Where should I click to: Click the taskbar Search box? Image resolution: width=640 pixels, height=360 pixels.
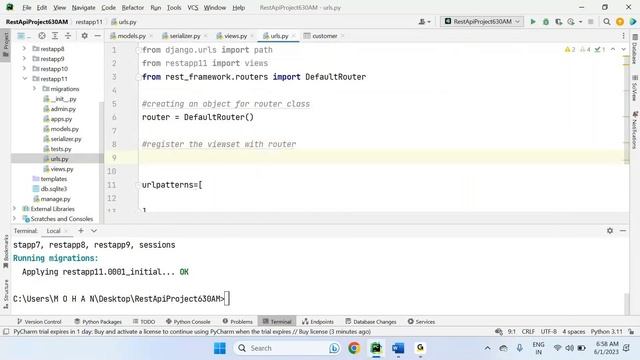click(288, 348)
